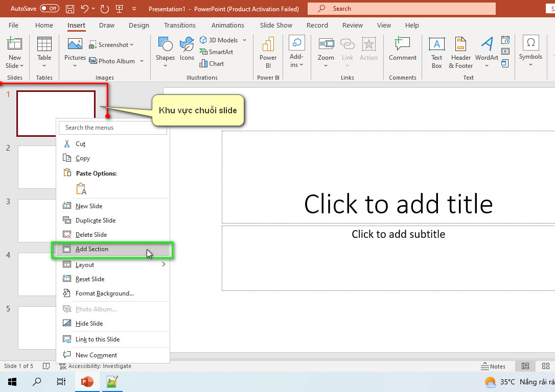
Task: Choose Add Section in context menu
Action: click(x=113, y=249)
